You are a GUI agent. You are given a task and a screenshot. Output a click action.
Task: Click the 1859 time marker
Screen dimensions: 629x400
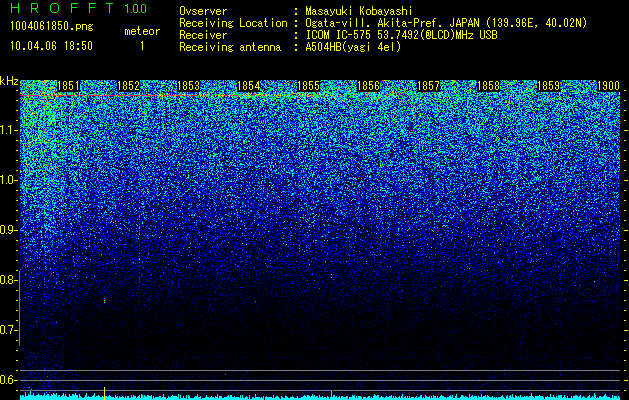[x=548, y=86]
